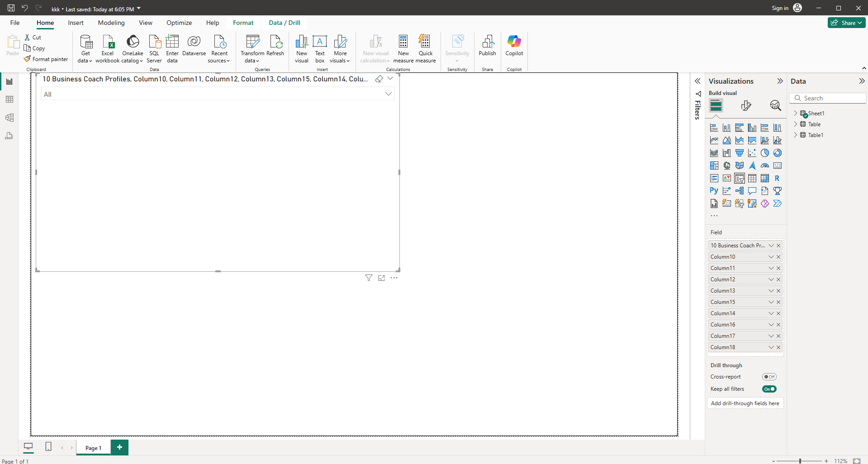Screen dimensions: 868x464
Task: Click the zoom slider in status bar
Action: pos(800,461)
